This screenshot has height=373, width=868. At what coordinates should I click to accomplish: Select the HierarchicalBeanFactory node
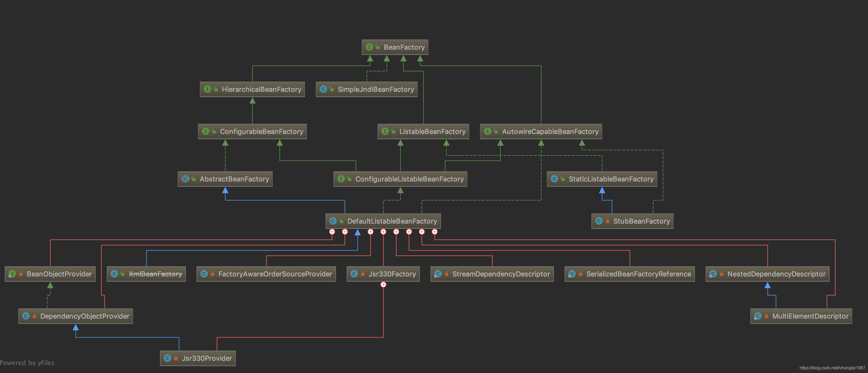[x=252, y=89]
